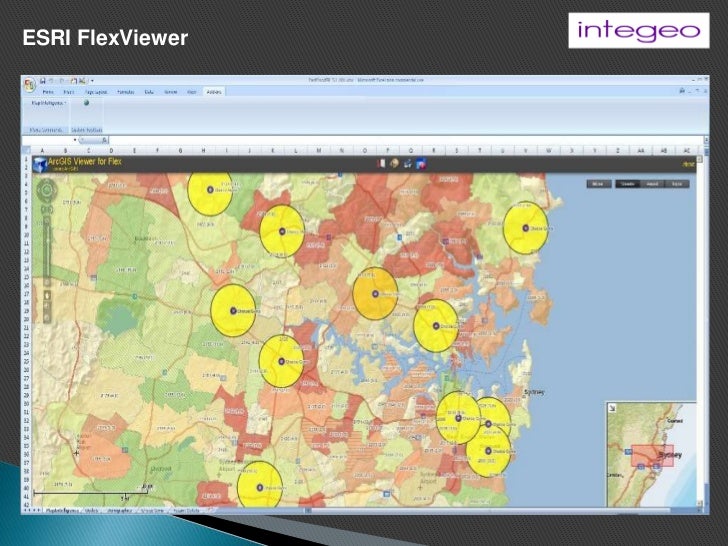Viewport: 728px width, 546px height.
Task: Switch basemap to Topo
Action: (677, 184)
